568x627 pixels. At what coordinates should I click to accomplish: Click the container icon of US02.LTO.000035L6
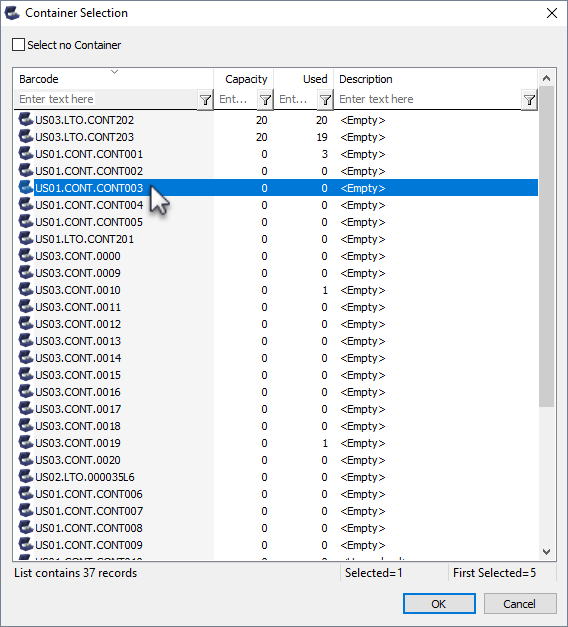click(26, 477)
